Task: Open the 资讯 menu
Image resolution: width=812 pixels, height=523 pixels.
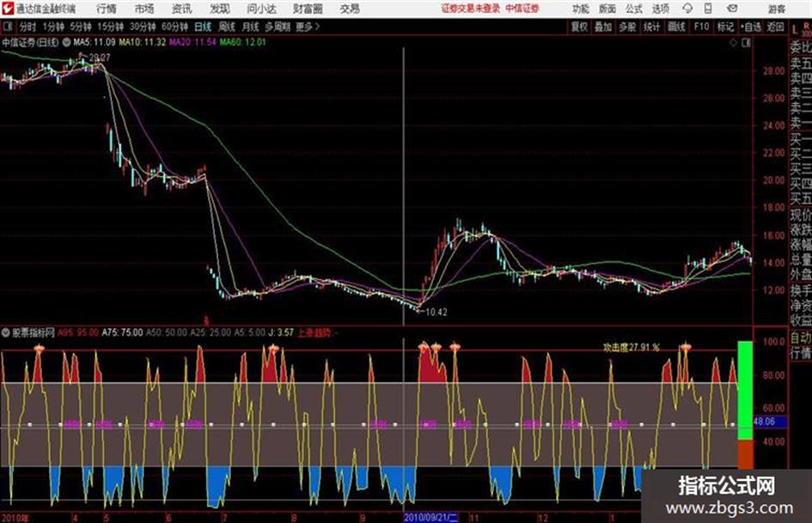Action: (182, 9)
